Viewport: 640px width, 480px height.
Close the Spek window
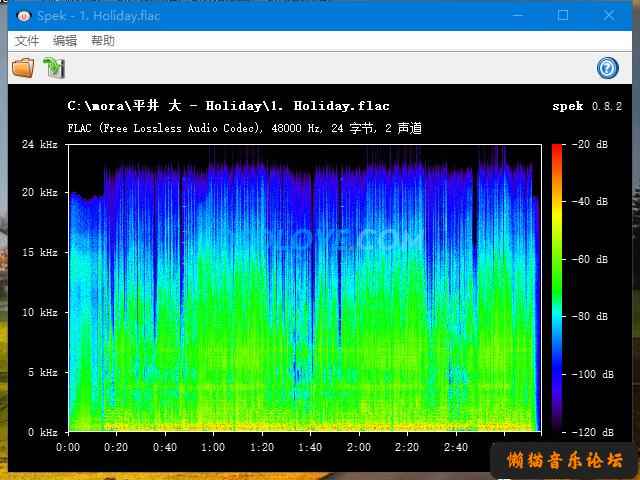(x=609, y=16)
